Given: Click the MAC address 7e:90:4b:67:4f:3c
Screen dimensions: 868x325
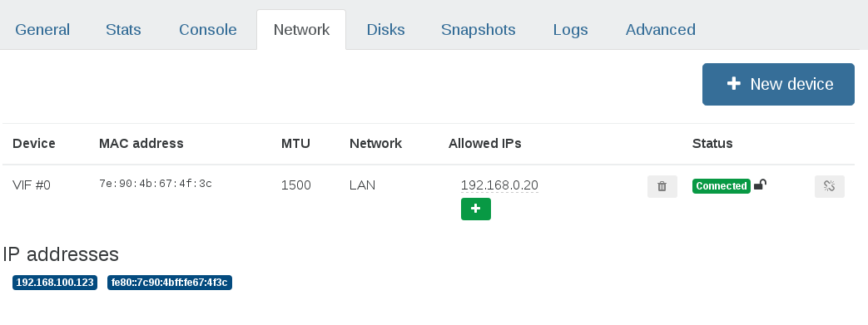Looking at the screenshot, I should 156,184.
